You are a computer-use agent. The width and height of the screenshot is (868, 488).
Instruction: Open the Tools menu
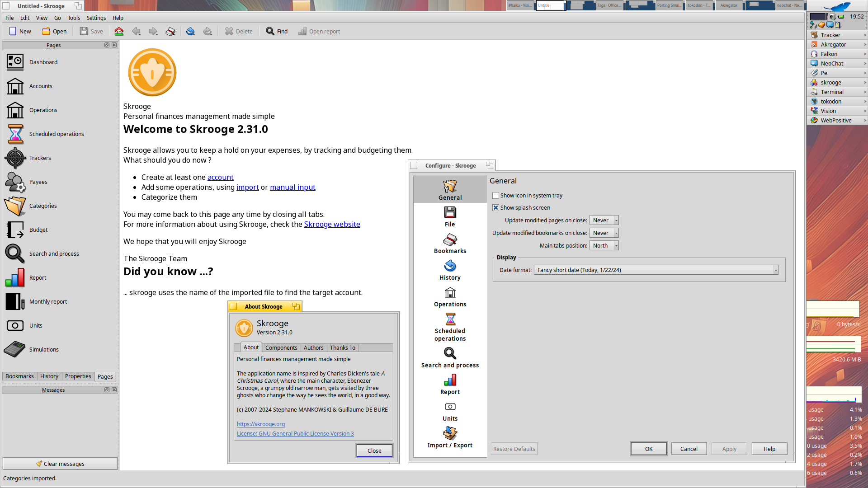74,18
